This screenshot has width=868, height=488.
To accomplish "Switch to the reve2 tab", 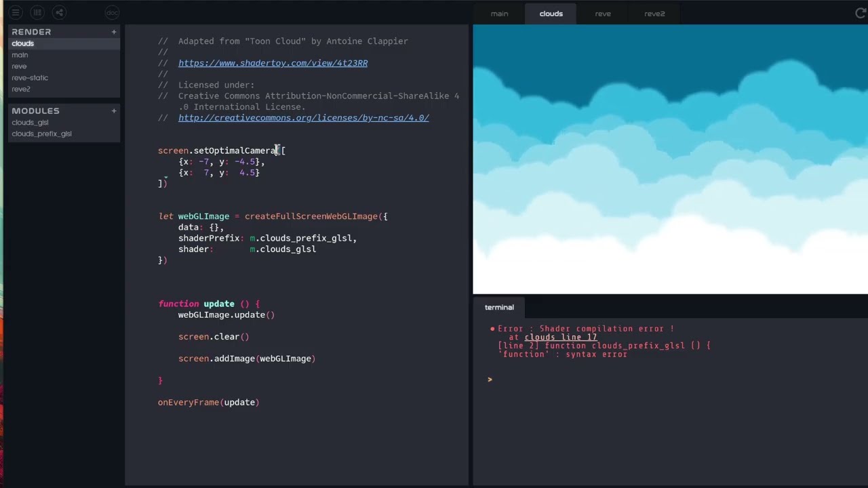I will point(654,14).
